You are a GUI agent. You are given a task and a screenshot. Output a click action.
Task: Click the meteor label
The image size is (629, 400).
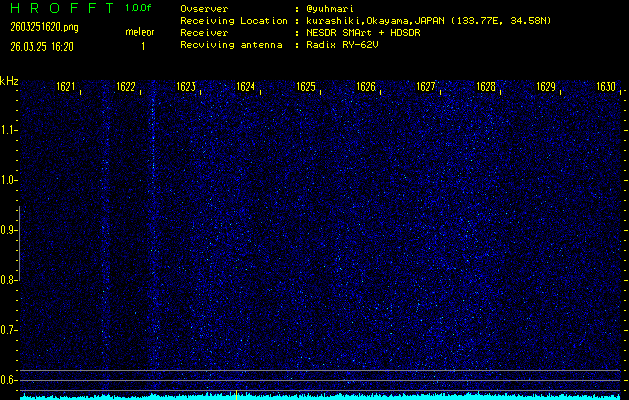pos(140,32)
